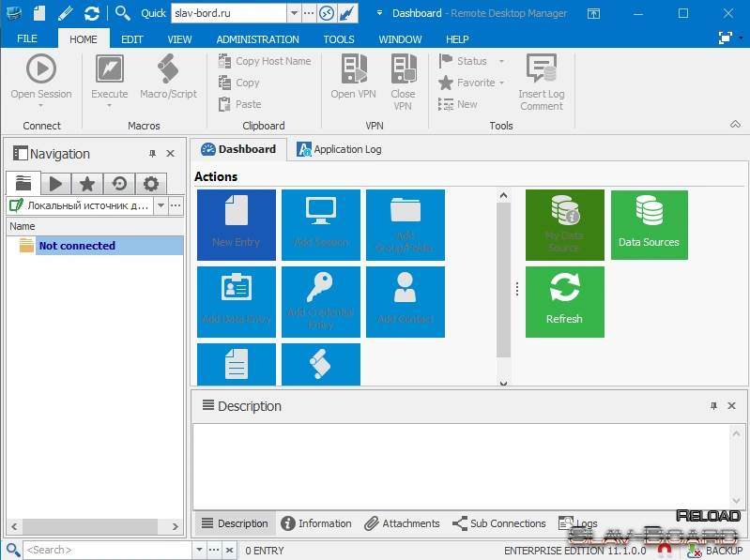Screen dimensions: 750x560
Task: Select the favorites star navigation tab
Action: click(x=87, y=184)
